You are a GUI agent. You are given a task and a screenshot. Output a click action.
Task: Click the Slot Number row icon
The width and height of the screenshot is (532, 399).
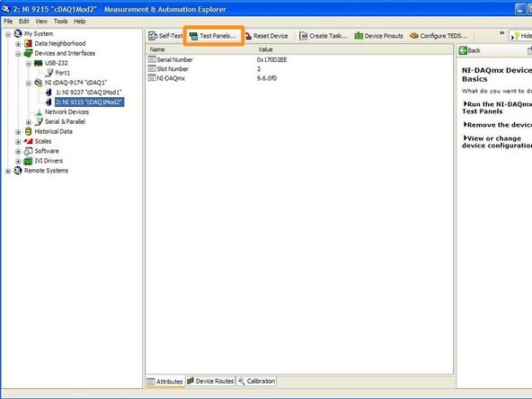pyautogui.click(x=152, y=69)
